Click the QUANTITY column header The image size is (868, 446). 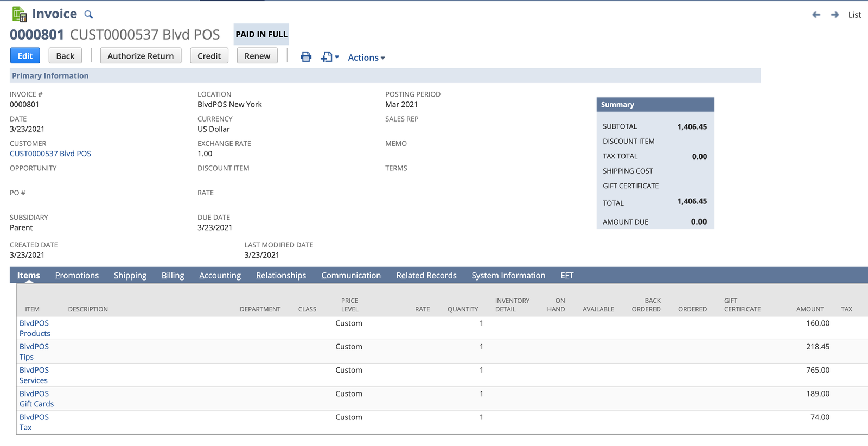click(x=463, y=309)
